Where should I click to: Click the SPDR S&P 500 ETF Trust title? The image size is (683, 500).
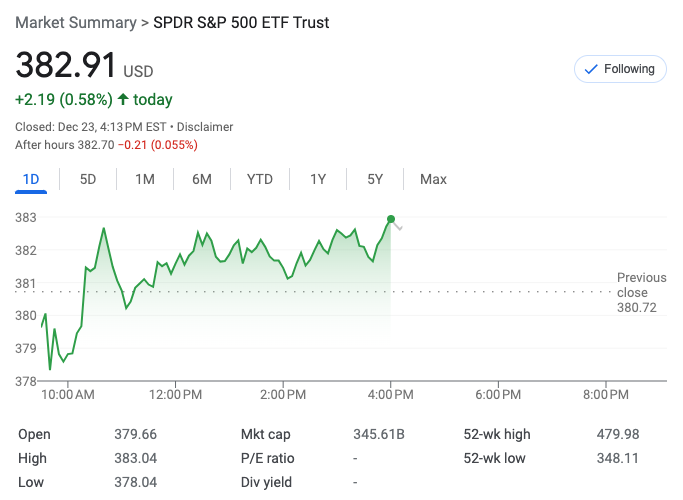coord(241,22)
